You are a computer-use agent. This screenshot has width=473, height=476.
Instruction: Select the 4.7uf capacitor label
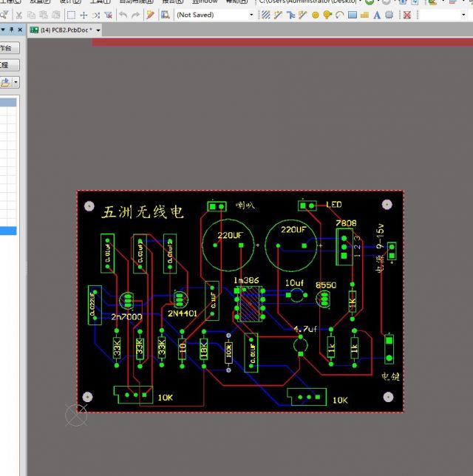point(305,329)
